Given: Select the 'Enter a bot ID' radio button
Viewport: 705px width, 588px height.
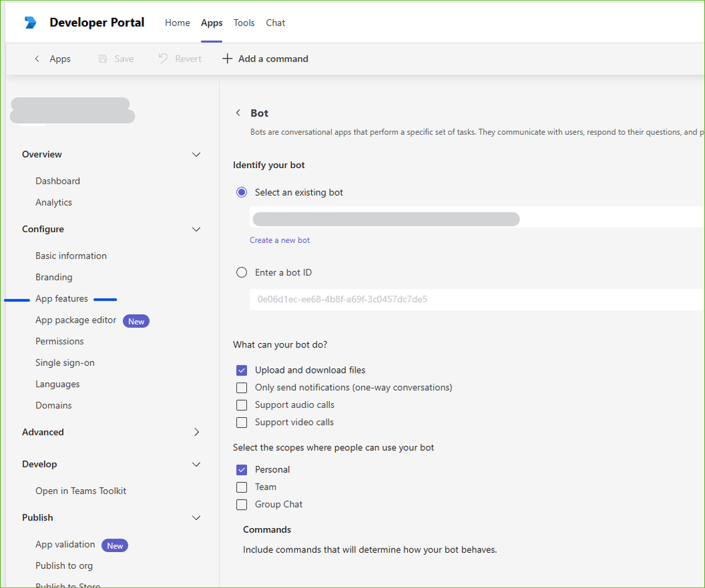Looking at the screenshot, I should (x=241, y=272).
